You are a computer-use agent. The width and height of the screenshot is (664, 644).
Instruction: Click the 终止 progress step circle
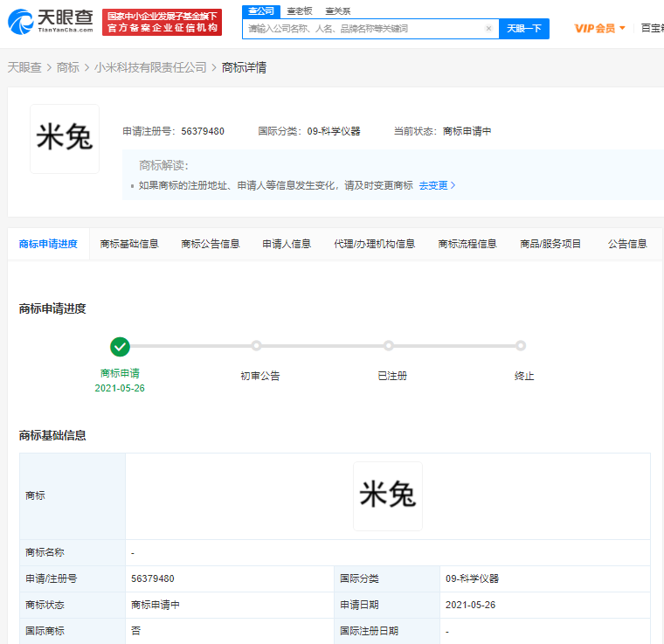tap(521, 346)
